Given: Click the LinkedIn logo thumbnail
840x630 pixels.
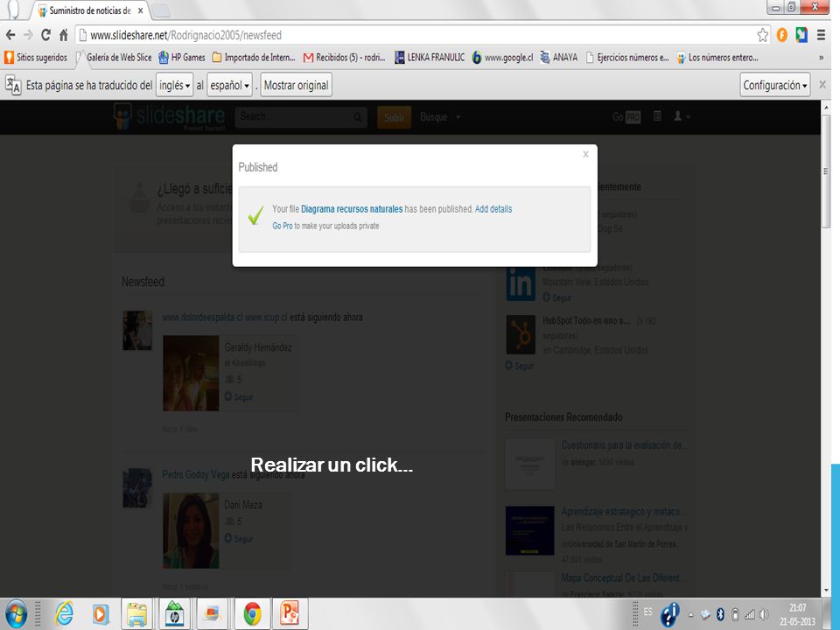Looking at the screenshot, I should 520,283.
